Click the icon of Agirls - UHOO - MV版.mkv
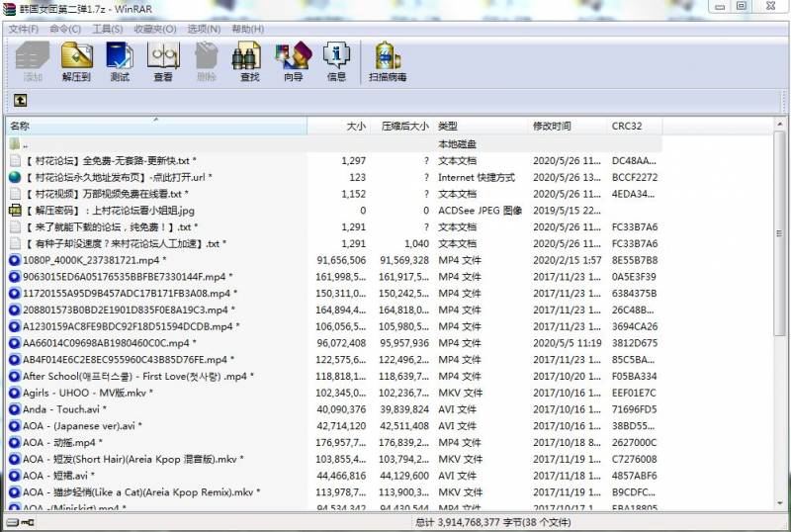This screenshot has width=791, height=532. (x=15, y=393)
